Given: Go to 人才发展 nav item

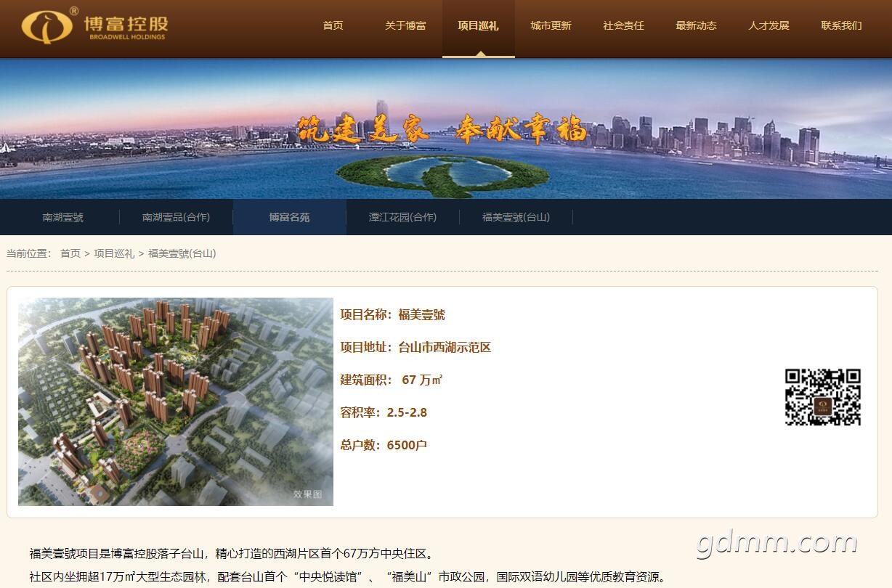Looking at the screenshot, I should [x=769, y=25].
